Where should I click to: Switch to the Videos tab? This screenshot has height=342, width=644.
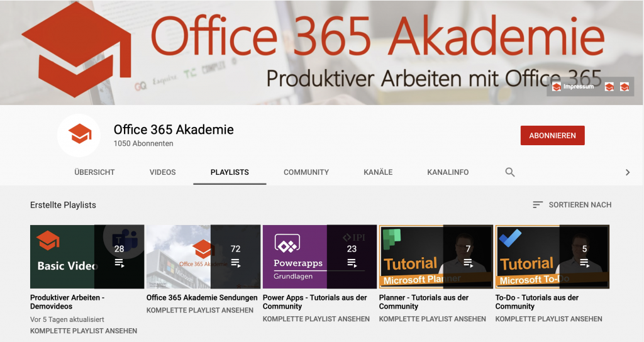(162, 172)
